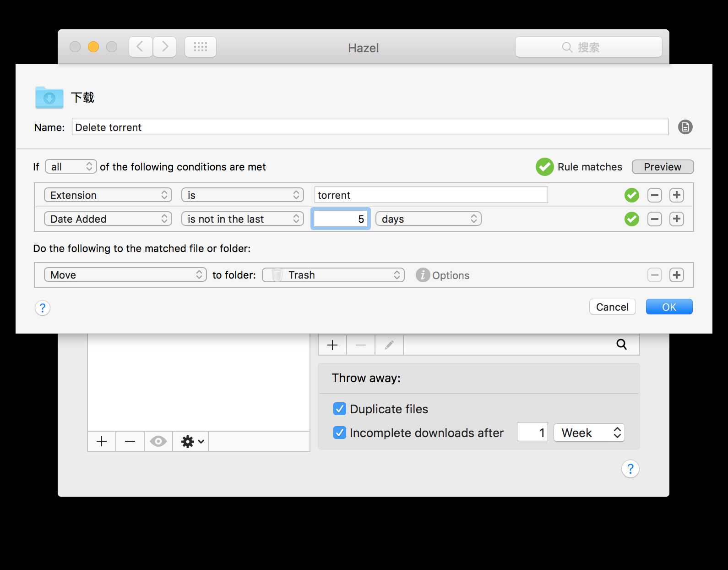Click the 'Throw away:' heading
The image size is (728, 570).
point(366,378)
